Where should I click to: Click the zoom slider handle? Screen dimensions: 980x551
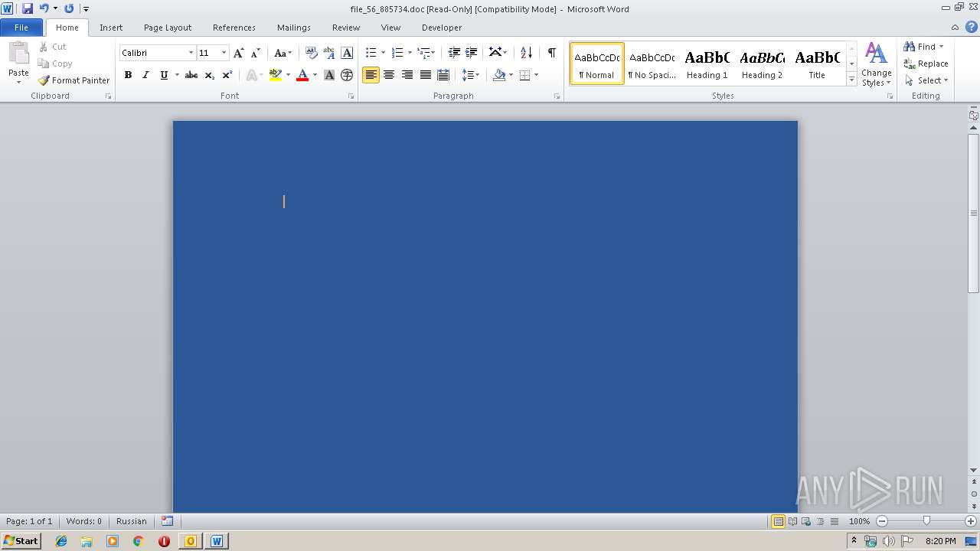tap(926, 521)
